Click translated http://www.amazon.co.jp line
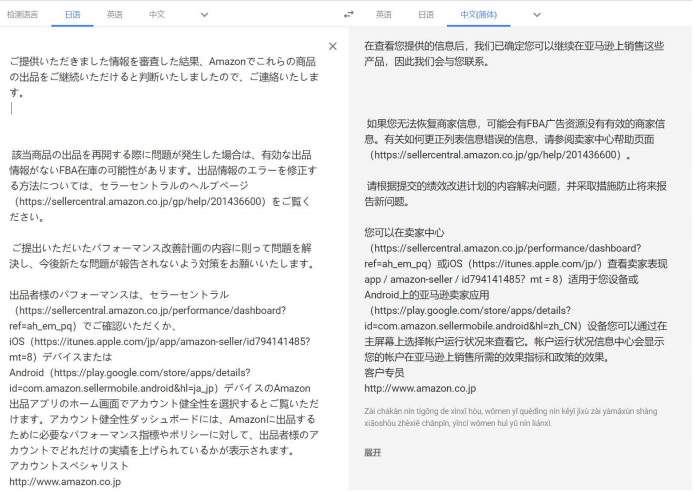Screen dimensions: 693x492 click(x=420, y=389)
